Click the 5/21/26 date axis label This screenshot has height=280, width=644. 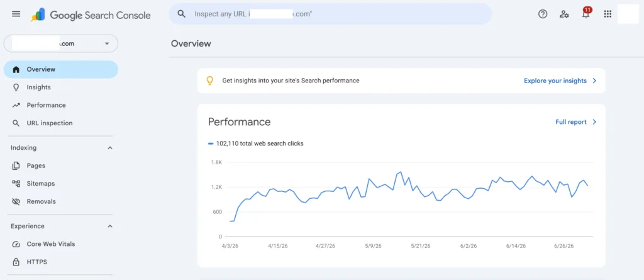click(421, 246)
